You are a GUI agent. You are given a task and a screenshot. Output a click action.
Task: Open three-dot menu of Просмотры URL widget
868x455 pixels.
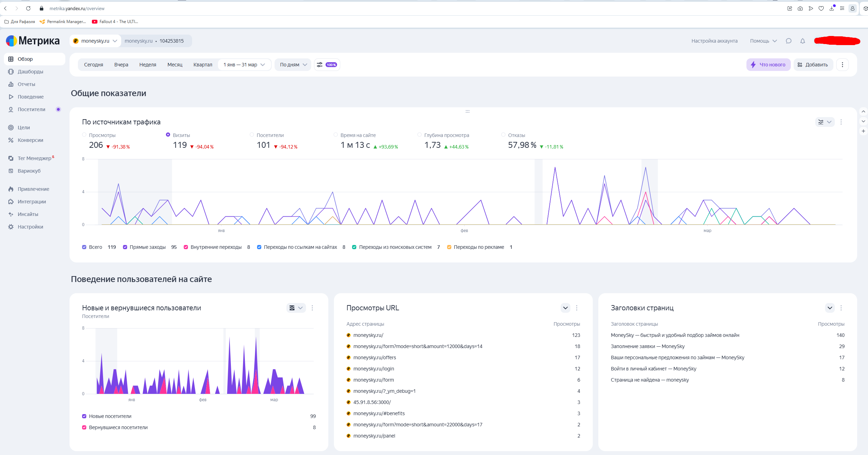[x=577, y=308]
